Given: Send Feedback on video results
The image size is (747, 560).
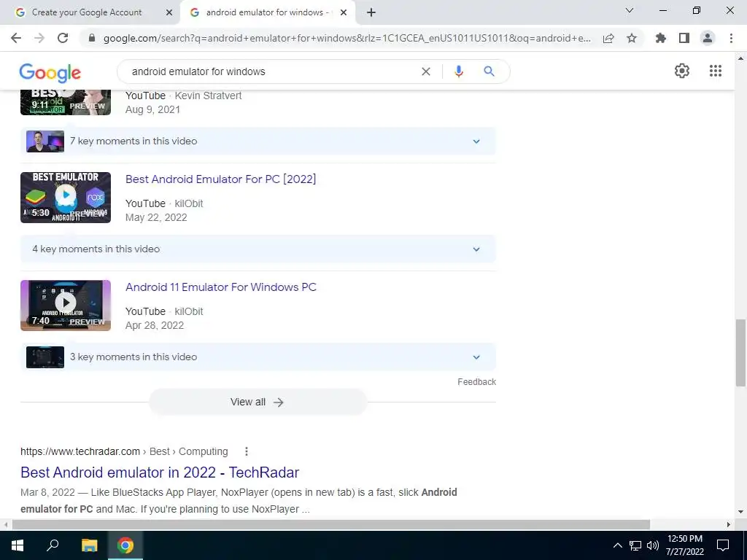Looking at the screenshot, I should coord(476,382).
